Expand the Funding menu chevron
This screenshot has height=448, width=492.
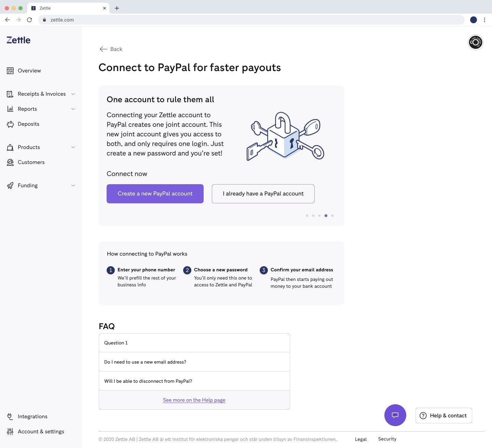tap(73, 186)
